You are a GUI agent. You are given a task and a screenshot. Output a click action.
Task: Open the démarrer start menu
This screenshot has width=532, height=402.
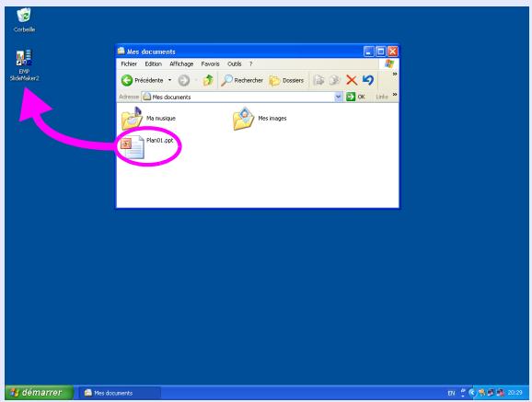[40, 393]
